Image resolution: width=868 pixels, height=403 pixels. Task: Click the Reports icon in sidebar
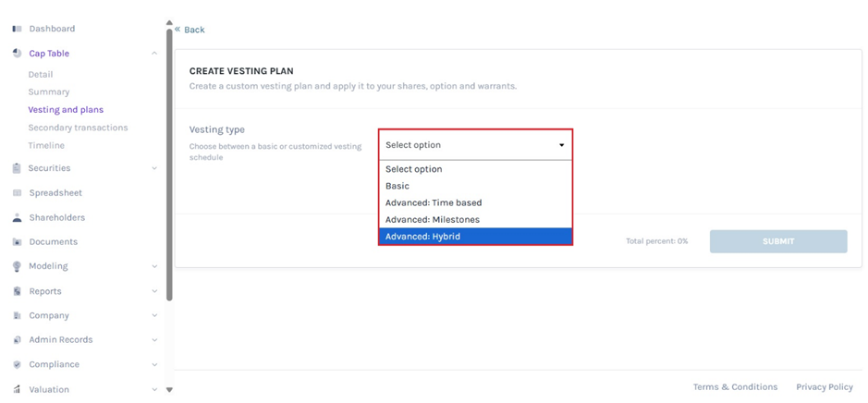coord(17,291)
